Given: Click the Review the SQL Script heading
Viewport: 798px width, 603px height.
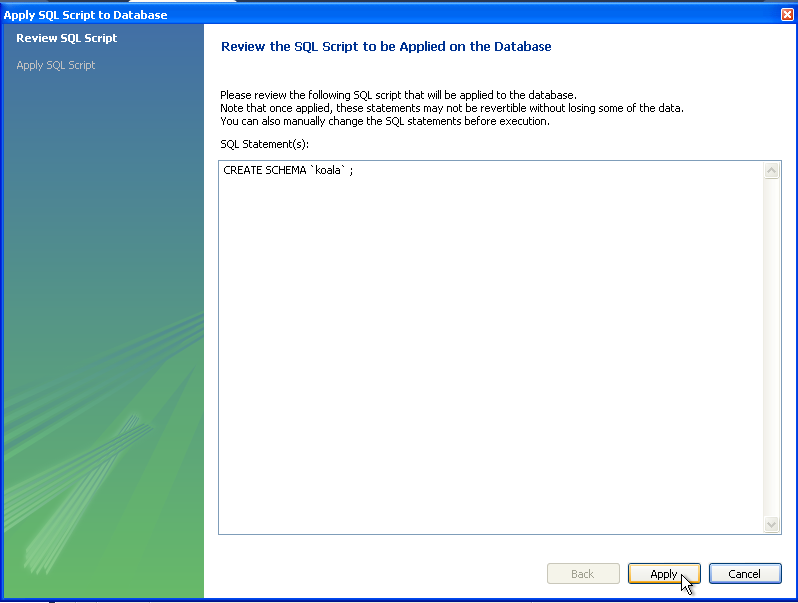Looking at the screenshot, I should click(386, 47).
